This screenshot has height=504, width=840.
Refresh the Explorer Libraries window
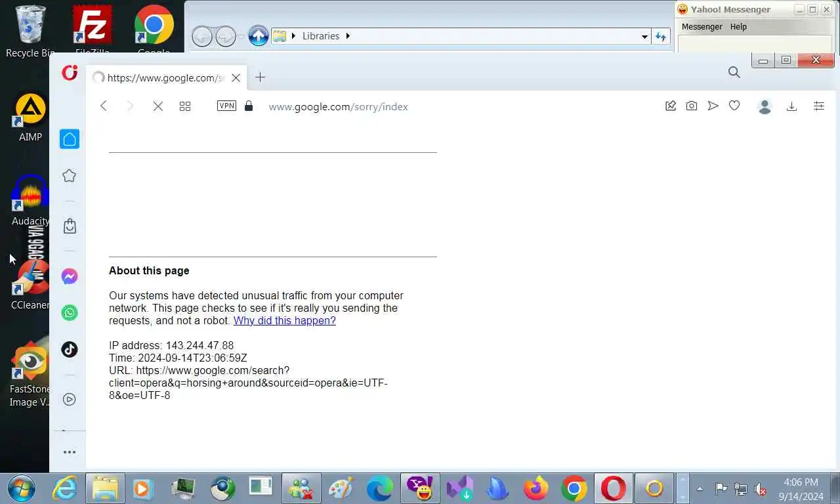[661, 36]
